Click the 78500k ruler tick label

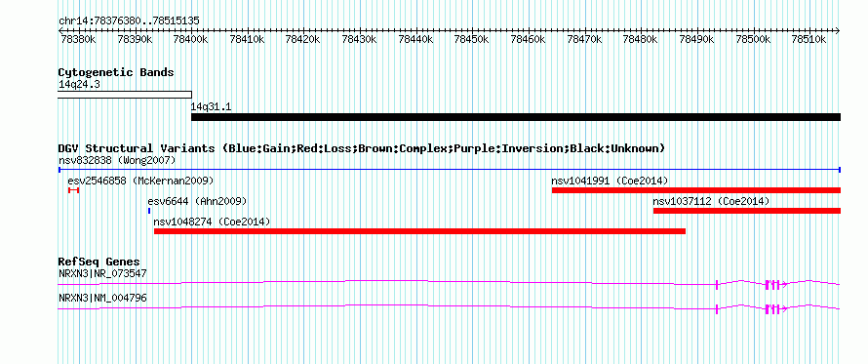coord(754,39)
